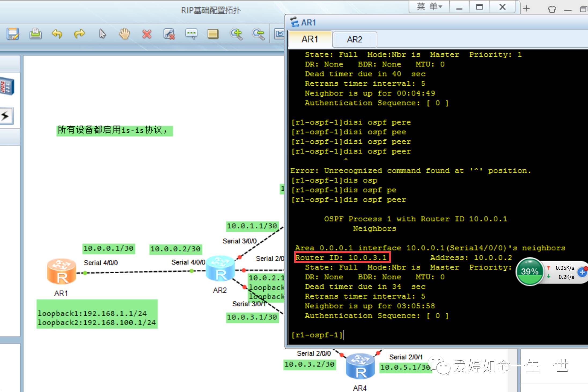Viewport: 588px width, 392px height.
Task: Click the AR1 router on the canvas
Action: point(61,272)
